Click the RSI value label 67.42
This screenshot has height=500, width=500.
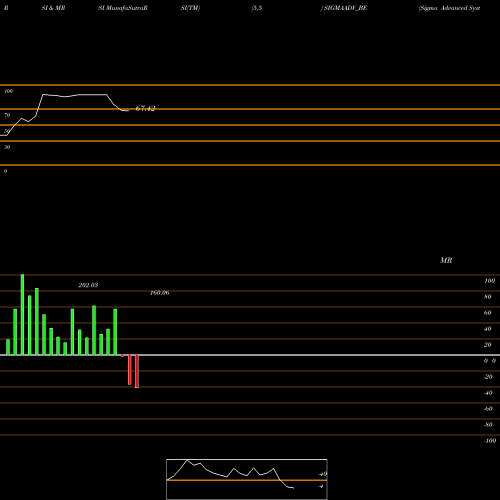click(x=145, y=108)
